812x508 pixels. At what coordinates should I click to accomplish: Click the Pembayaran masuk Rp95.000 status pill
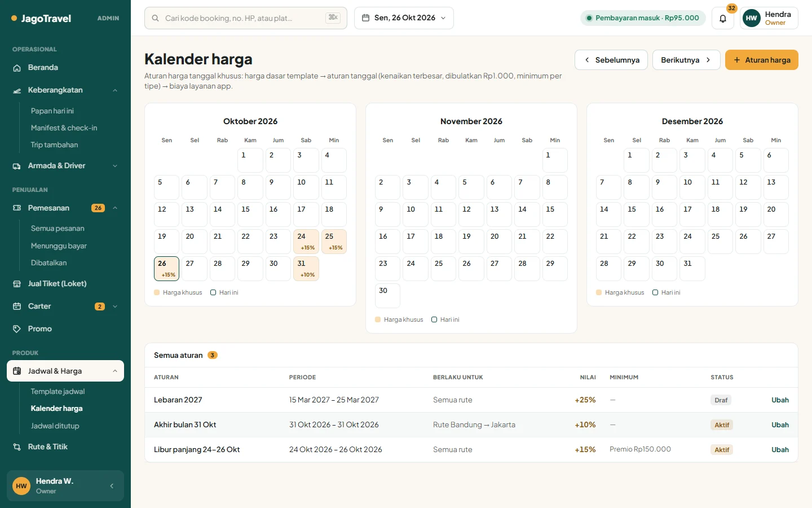point(642,18)
